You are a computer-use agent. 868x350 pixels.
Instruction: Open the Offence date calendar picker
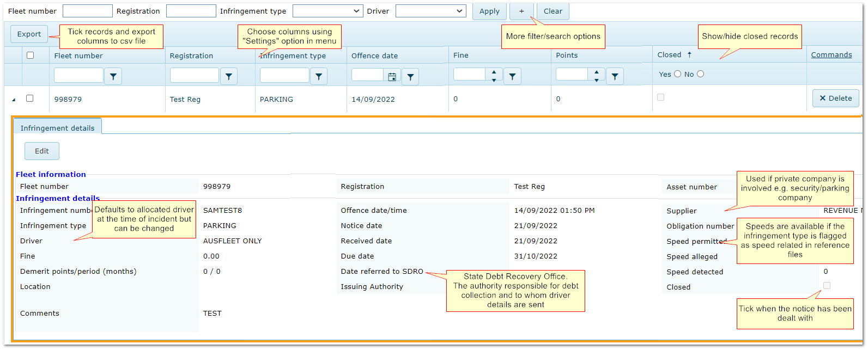[392, 77]
